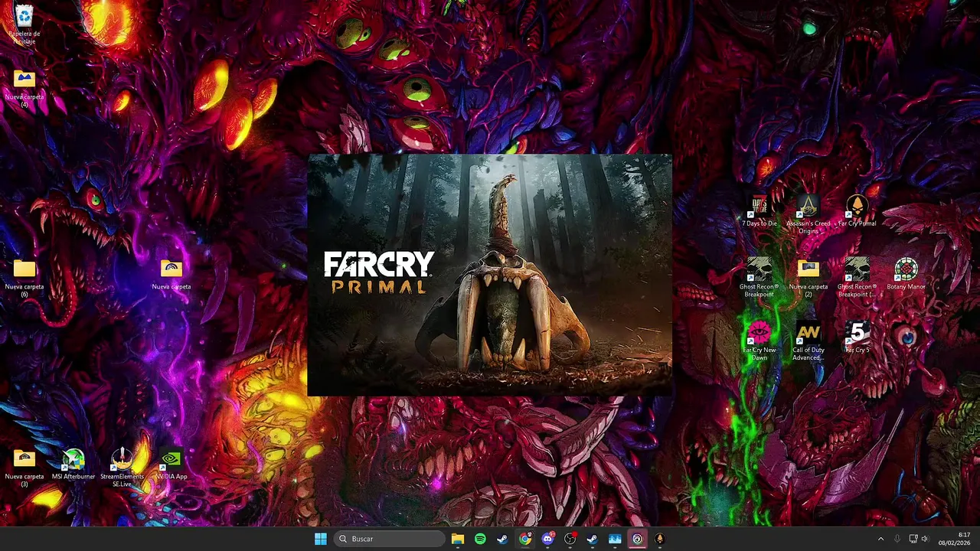The height and width of the screenshot is (551, 980).
Task: Select the Far Cry Primal desktop shortcut
Action: click(x=857, y=211)
